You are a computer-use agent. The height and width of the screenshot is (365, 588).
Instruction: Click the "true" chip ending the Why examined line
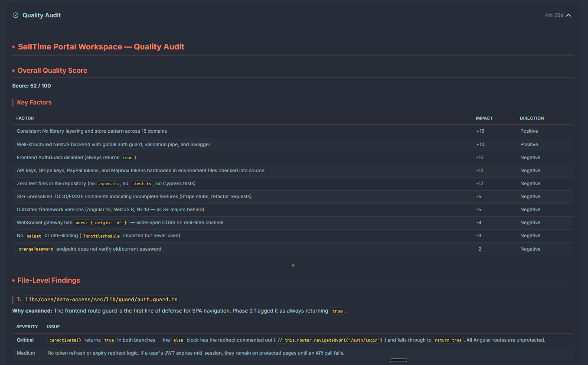pyautogui.click(x=337, y=311)
